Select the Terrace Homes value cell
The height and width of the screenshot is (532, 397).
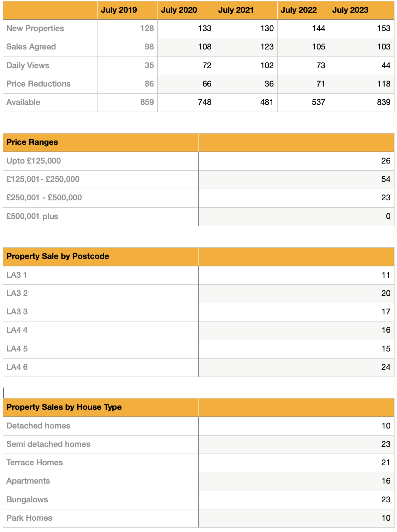click(x=386, y=463)
